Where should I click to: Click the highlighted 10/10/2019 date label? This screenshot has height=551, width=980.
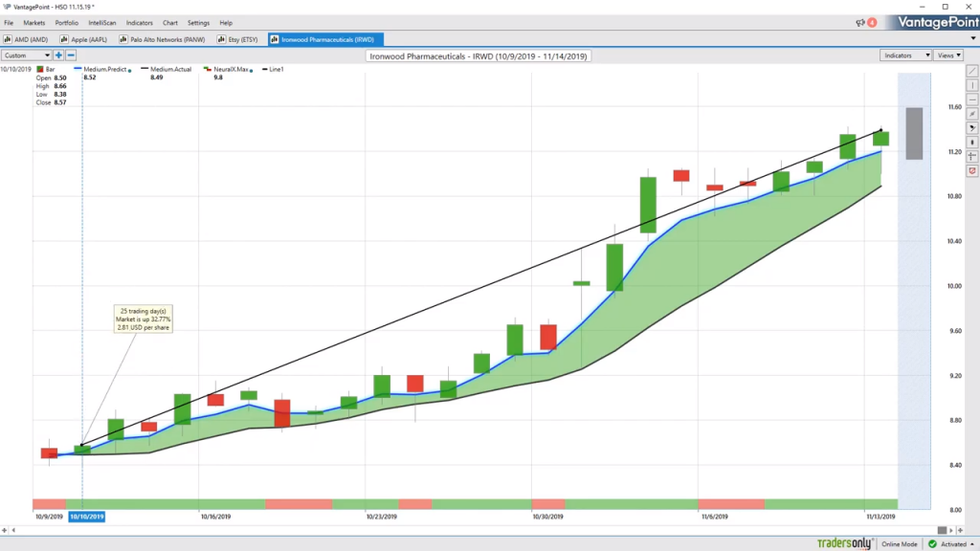click(x=87, y=517)
